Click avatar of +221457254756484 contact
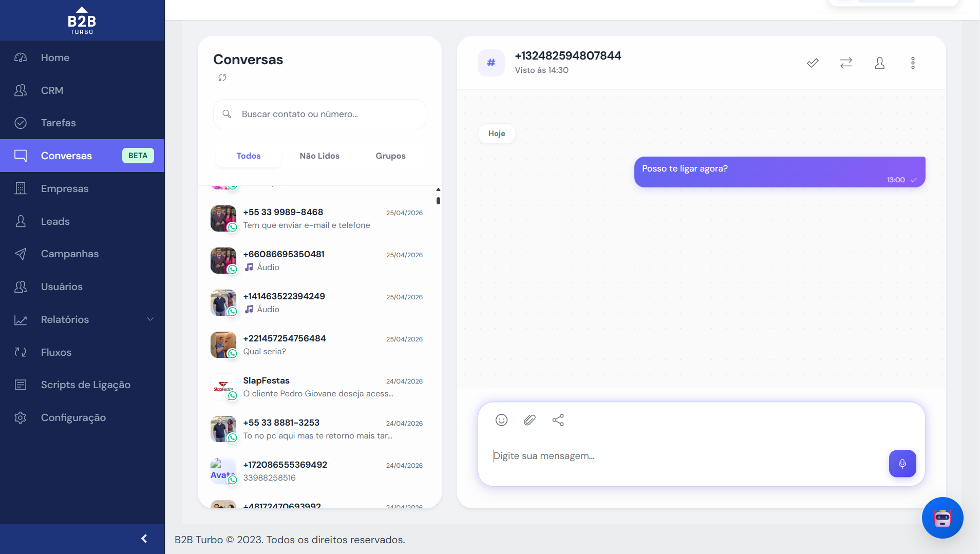The width and height of the screenshot is (980, 554). tap(223, 345)
